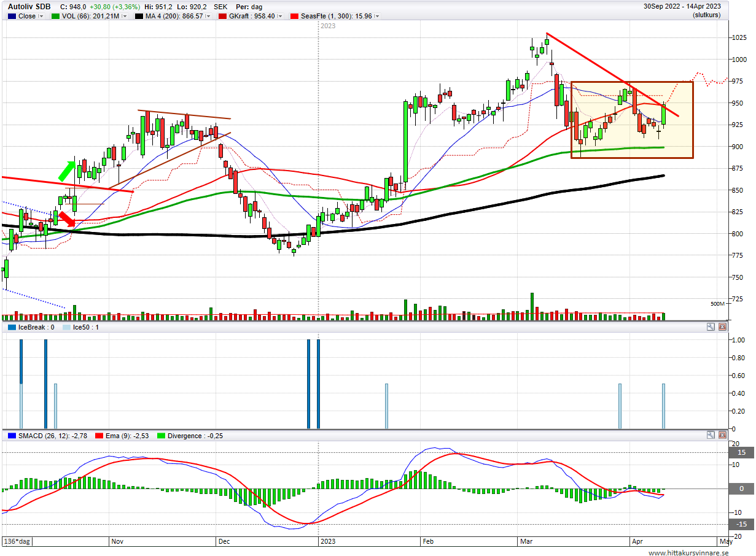Click the IceBreak : 0 legend label
Image resolution: width=756 pixels, height=556 pixels.
[x=36, y=327]
